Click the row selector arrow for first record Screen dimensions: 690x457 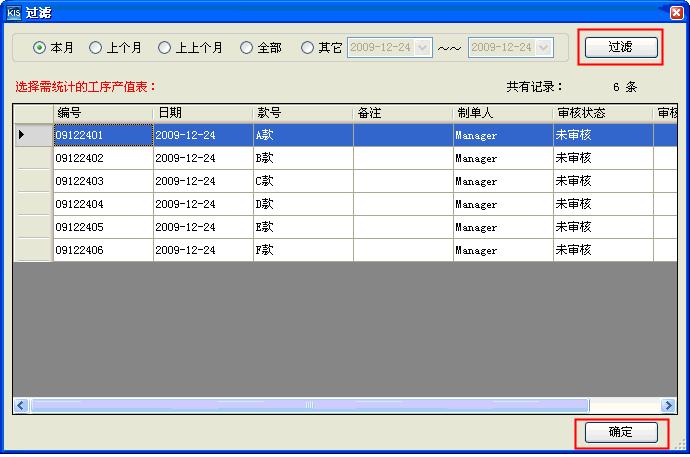tap(32, 135)
